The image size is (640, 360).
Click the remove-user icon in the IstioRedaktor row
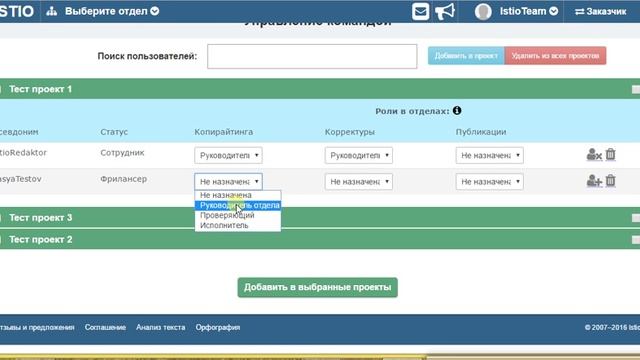coord(594,155)
